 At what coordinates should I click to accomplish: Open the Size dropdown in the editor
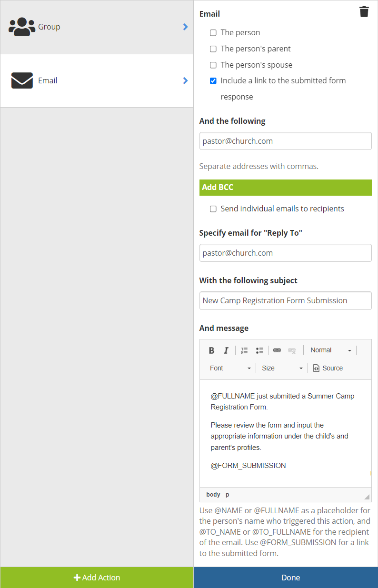282,368
